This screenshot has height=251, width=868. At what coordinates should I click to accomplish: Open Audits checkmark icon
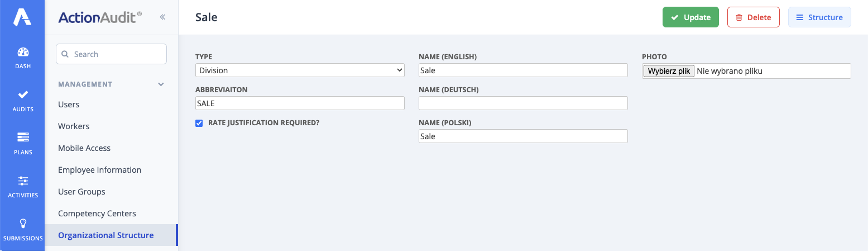coord(23,95)
